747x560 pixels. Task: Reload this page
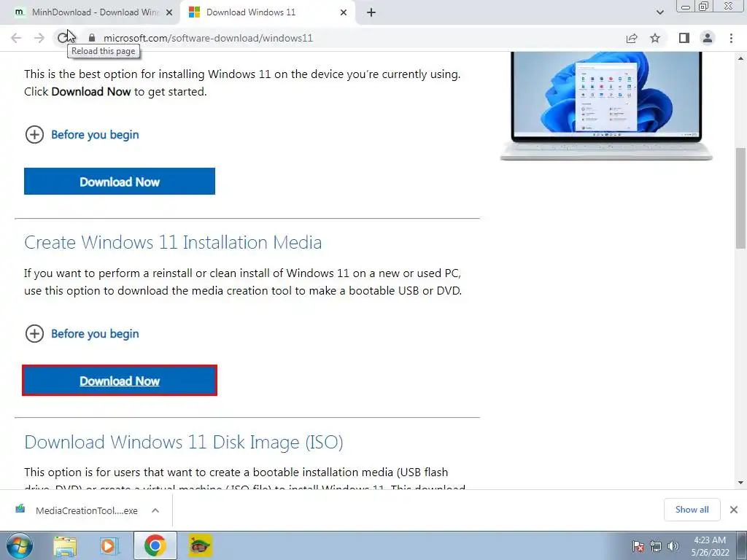pos(63,38)
